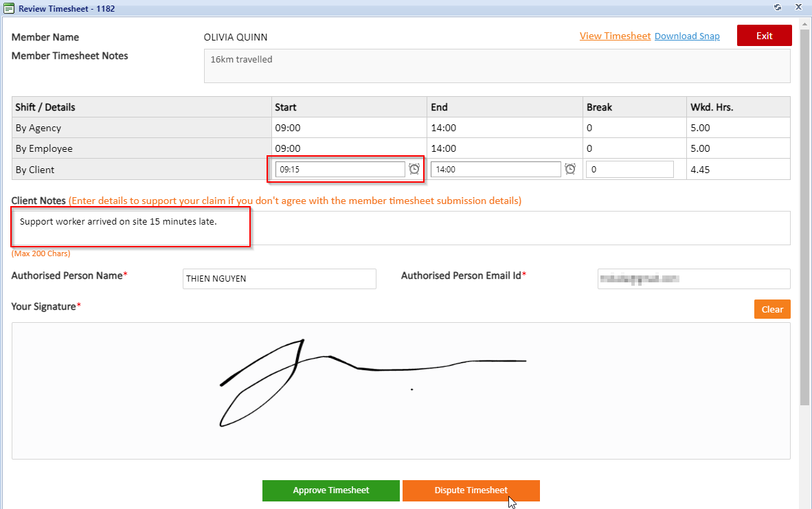Click the Authorised Person Email Id field

coord(694,279)
